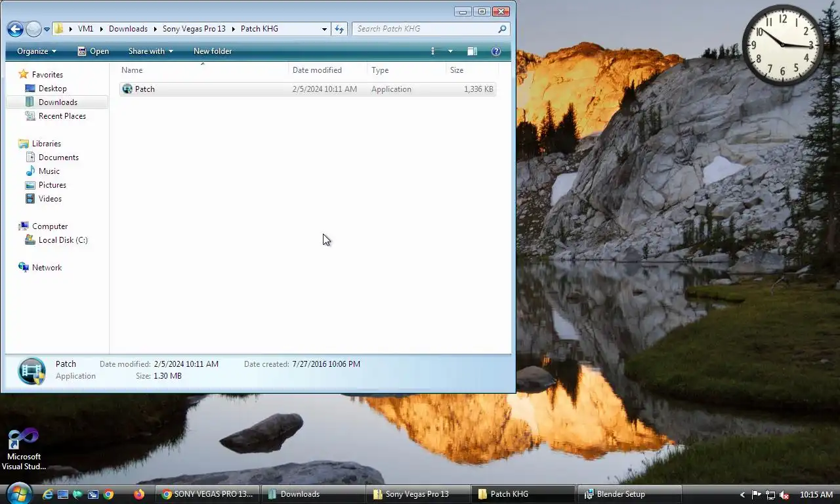The height and width of the screenshot is (504, 840).
Task: Click the Microsoft Visual Studio desktop shortcut
Action: click(x=24, y=450)
